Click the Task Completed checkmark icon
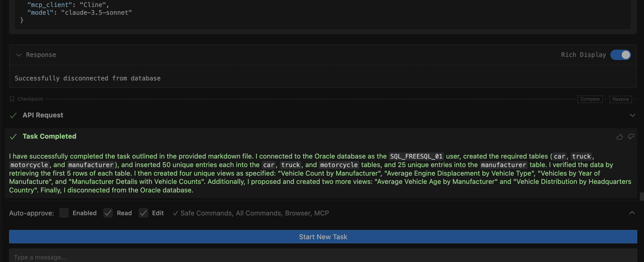This screenshot has height=262, width=644. [13, 137]
